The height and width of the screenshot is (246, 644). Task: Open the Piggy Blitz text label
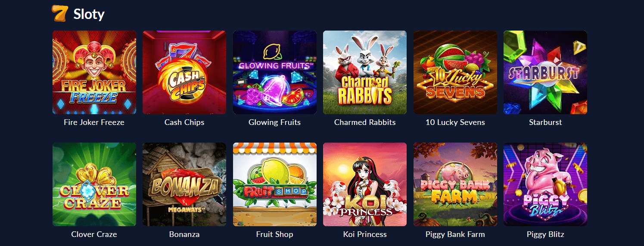[x=545, y=234]
